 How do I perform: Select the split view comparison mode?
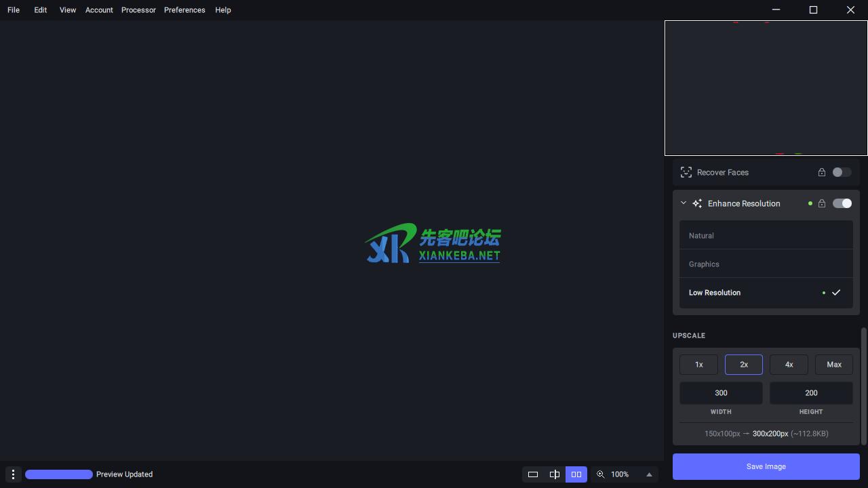pos(555,474)
